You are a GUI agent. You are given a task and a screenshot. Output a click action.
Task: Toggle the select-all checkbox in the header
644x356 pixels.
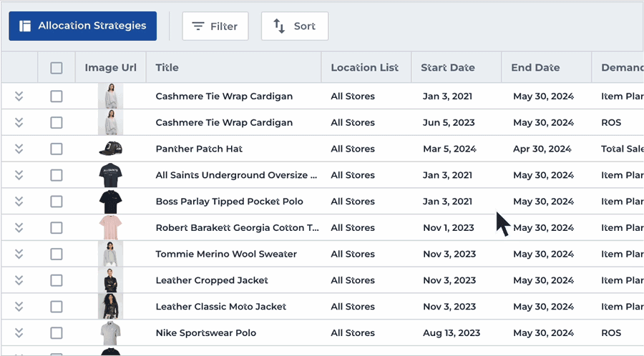57,68
